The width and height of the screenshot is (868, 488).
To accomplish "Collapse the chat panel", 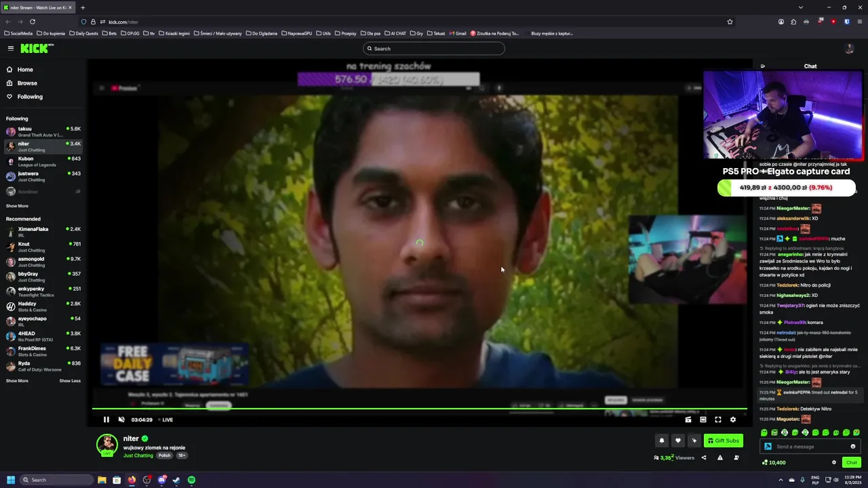I will 763,66.
